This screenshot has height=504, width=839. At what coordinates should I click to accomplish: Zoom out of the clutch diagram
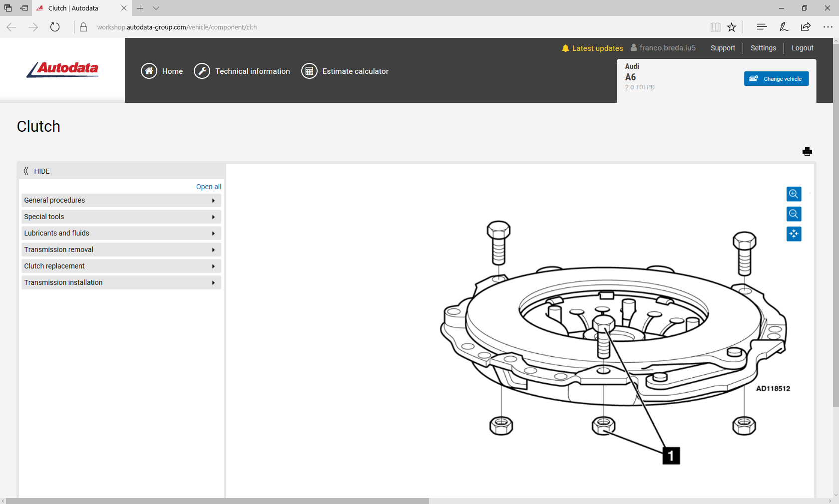pyautogui.click(x=794, y=214)
